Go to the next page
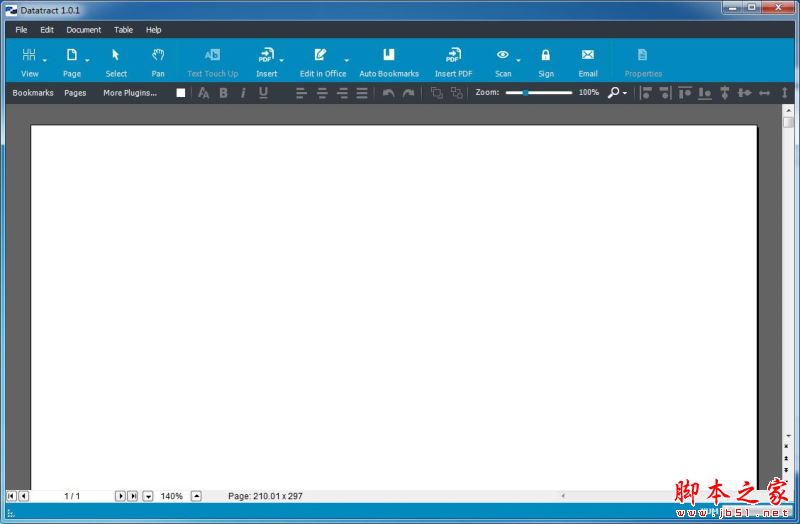Viewport: 800px width, 524px height. 120,496
